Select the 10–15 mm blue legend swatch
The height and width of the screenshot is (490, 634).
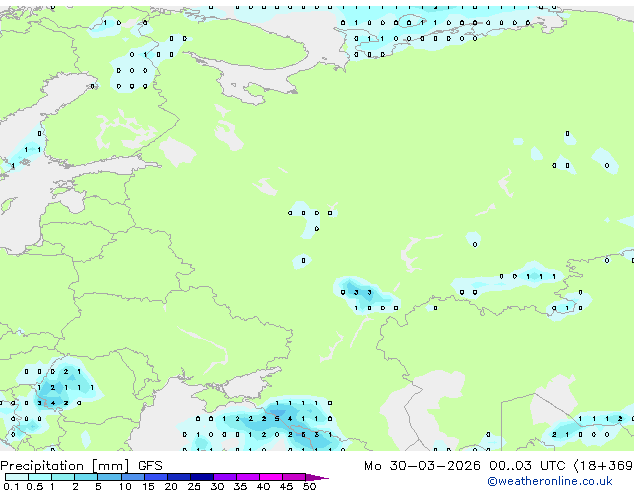133,477
